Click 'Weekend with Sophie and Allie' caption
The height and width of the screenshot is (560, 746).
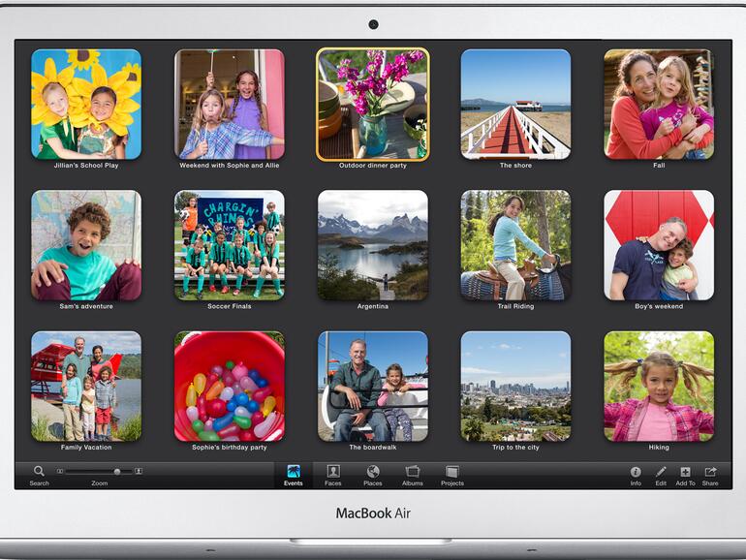point(230,166)
